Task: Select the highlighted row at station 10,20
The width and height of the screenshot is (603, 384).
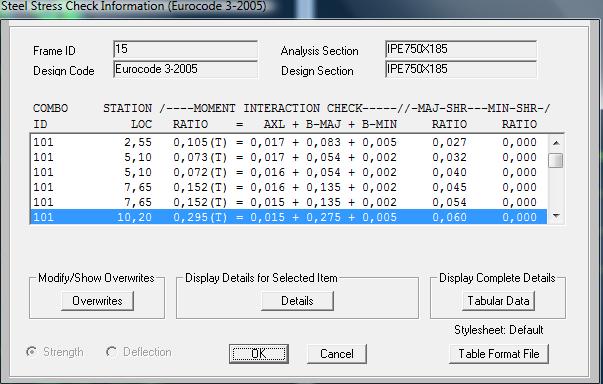Action: tap(288, 217)
